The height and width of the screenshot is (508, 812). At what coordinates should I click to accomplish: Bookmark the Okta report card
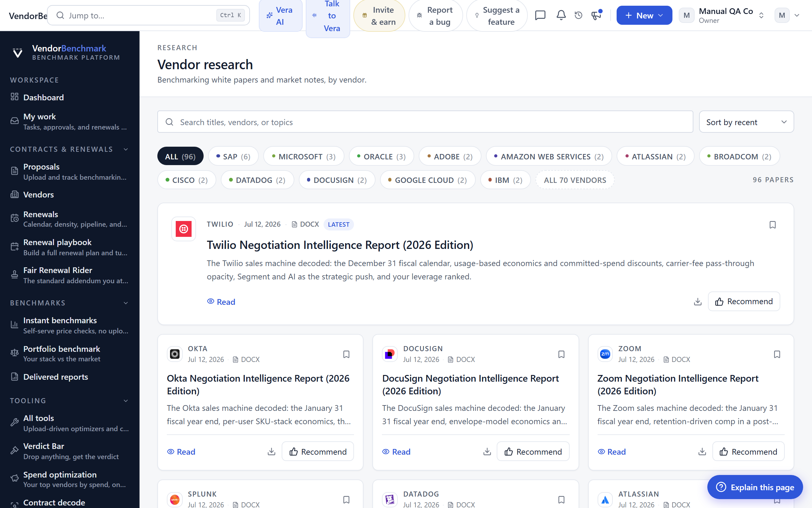346,354
